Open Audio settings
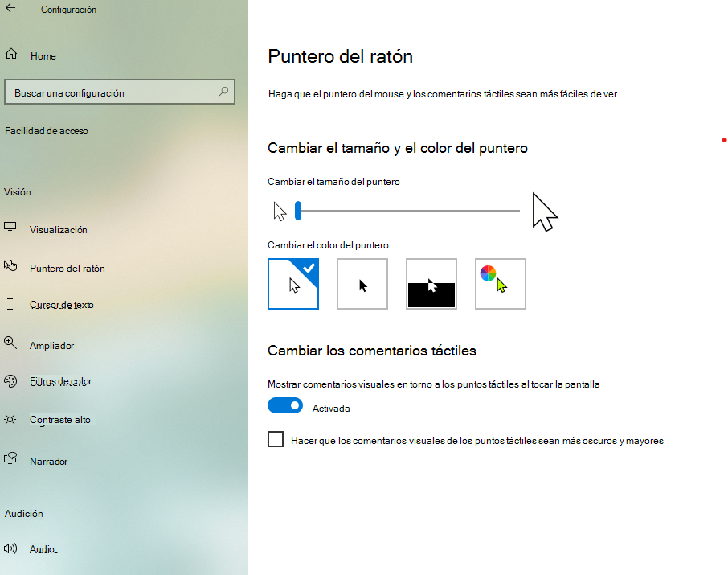The image size is (728, 575). coord(43,549)
